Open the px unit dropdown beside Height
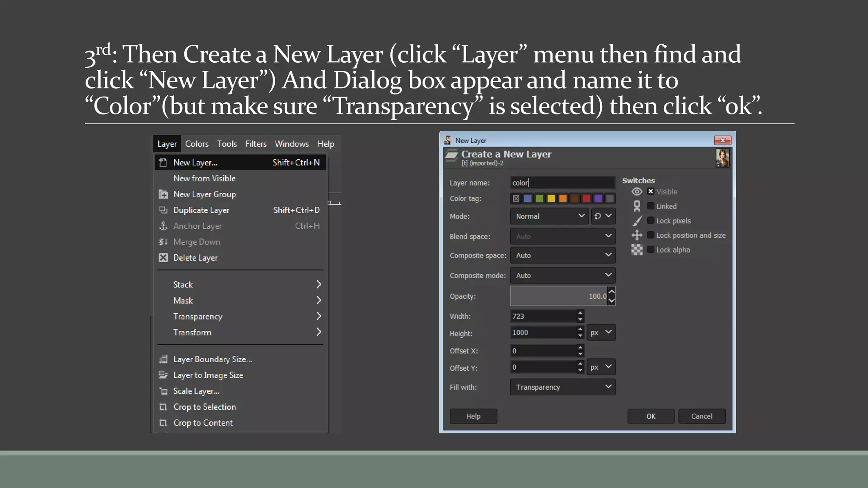 601,333
